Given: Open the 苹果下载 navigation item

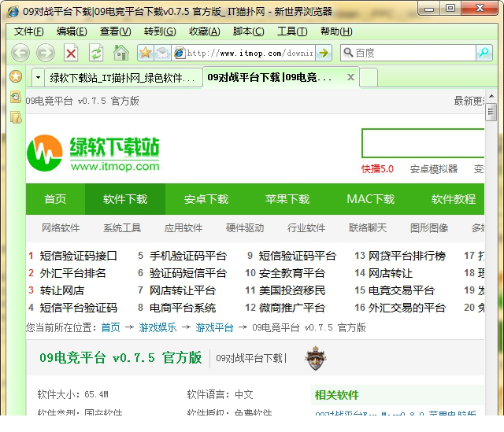Looking at the screenshot, I should click(x=287, y=199).
